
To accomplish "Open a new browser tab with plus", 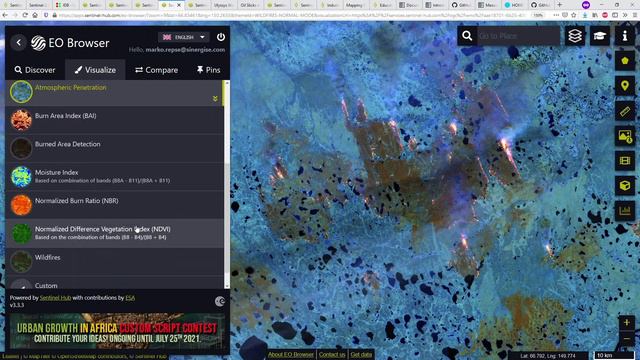I will (x=560, y=5).
